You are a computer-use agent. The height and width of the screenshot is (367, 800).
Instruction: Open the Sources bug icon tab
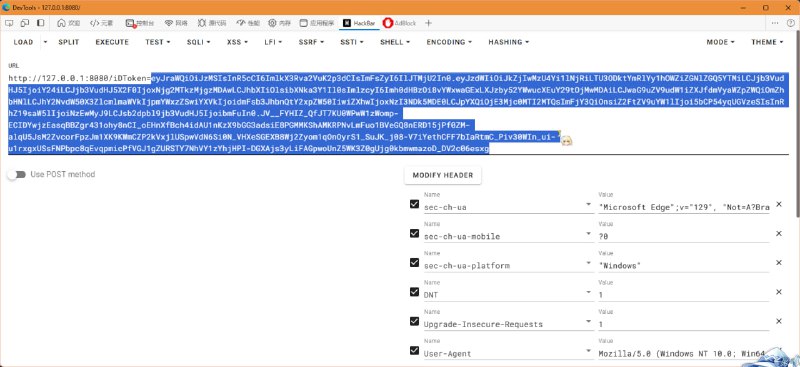pos(202,23)
